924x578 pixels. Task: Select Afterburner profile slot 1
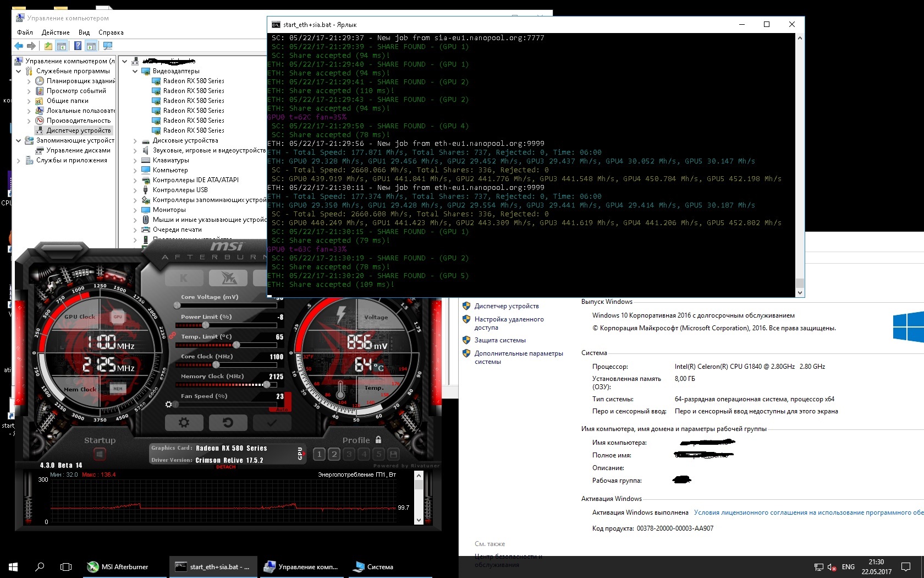click(319, 454)
